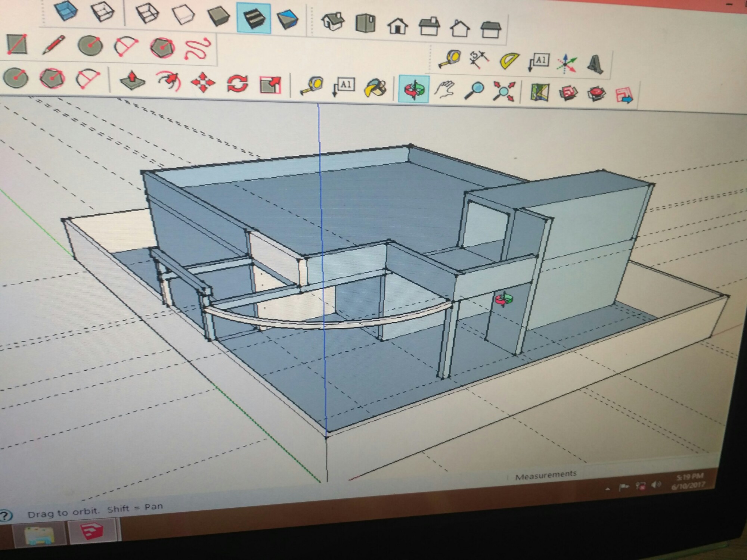Toggle Monochrome face style
The height and width of the screenshot is (560, 747).
[x=288, y=19]
